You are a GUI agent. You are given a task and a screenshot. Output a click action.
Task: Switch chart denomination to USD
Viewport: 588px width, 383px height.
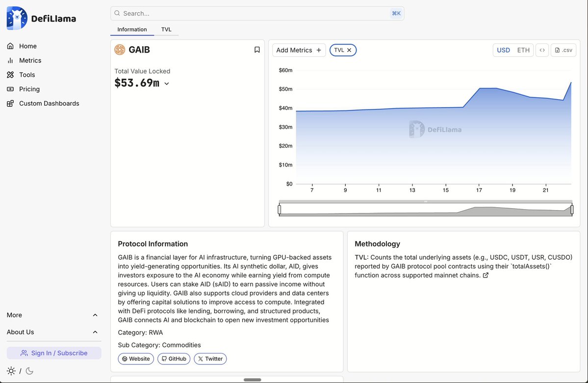[x=503, y=50]
